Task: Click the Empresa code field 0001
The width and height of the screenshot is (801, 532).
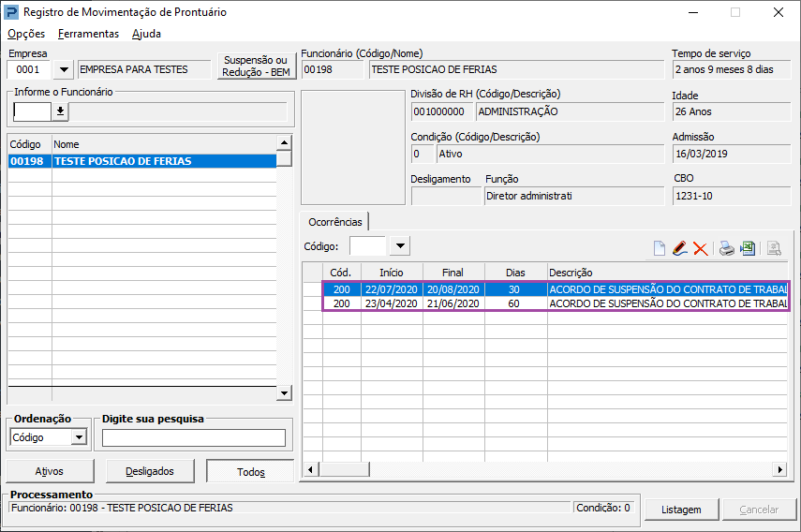Action: coord(29,69)
